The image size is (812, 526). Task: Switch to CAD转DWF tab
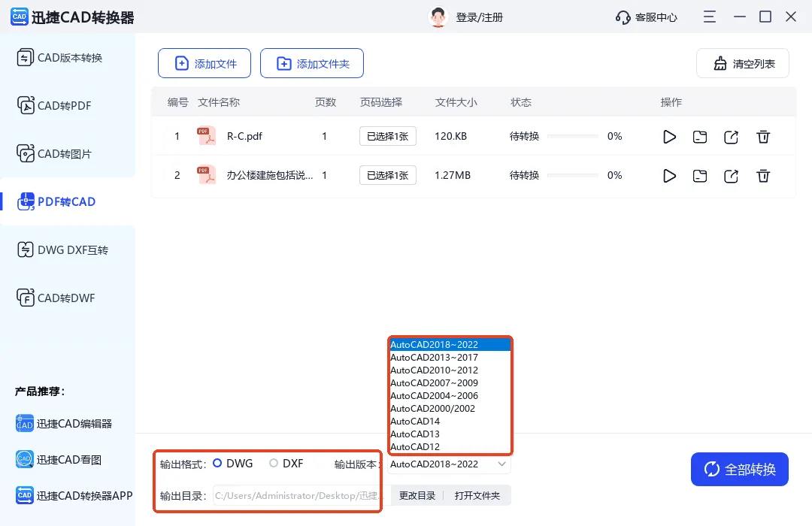[68, 298]
